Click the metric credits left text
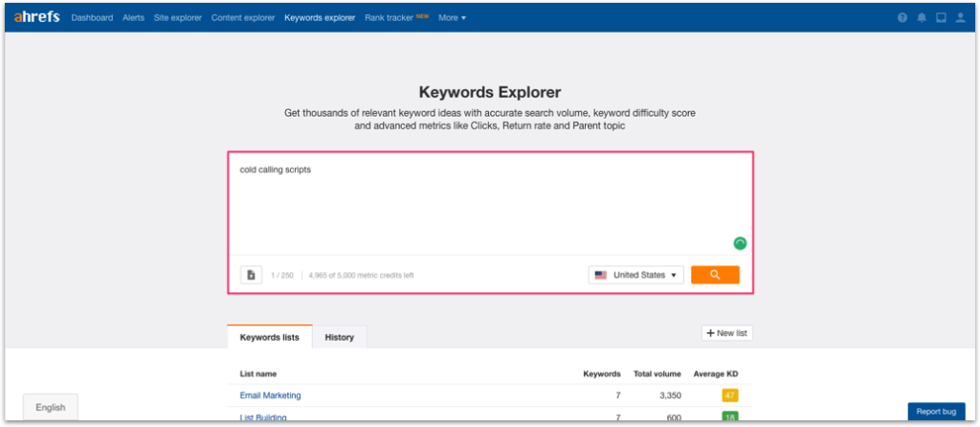980x427 pixels. (361, 275)
